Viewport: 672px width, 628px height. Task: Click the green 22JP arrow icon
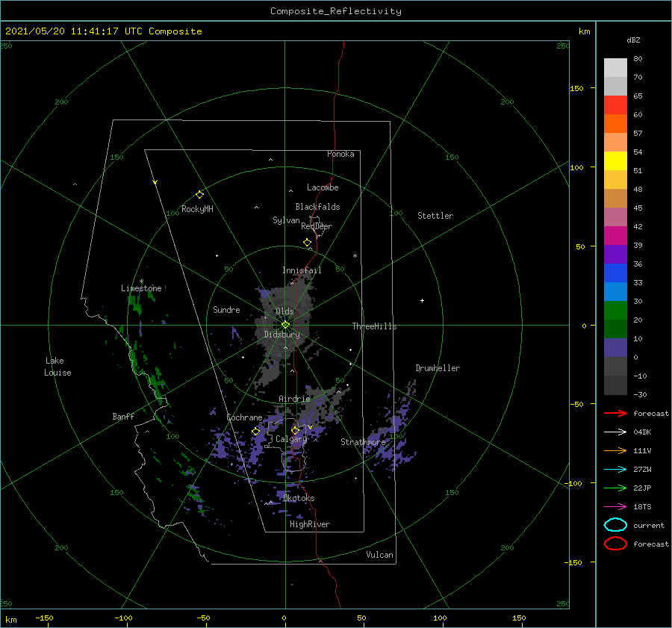click(615, 488)
